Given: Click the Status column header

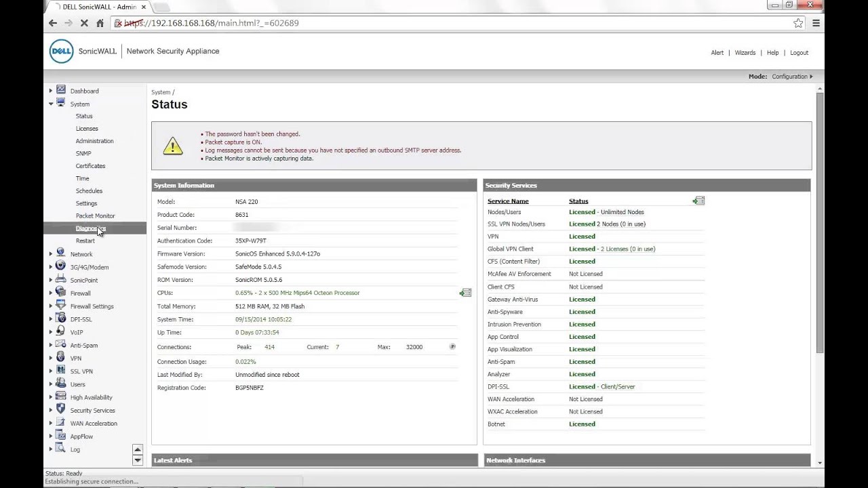Looking at the screenshot, I should click(x=578, y=201).
